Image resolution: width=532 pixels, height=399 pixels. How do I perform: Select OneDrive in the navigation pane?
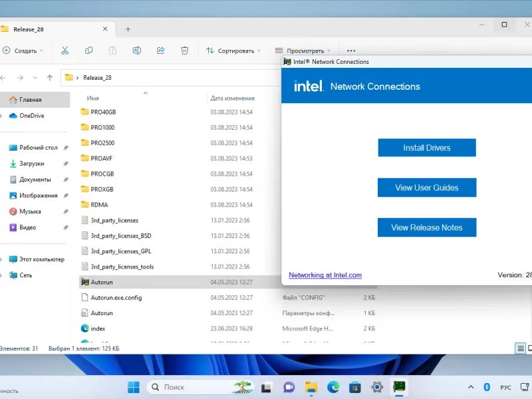coord(31,116)
